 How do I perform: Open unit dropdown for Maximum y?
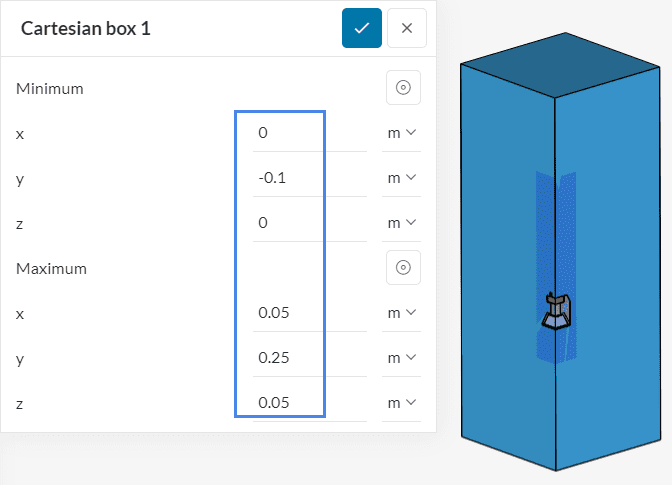401,358
